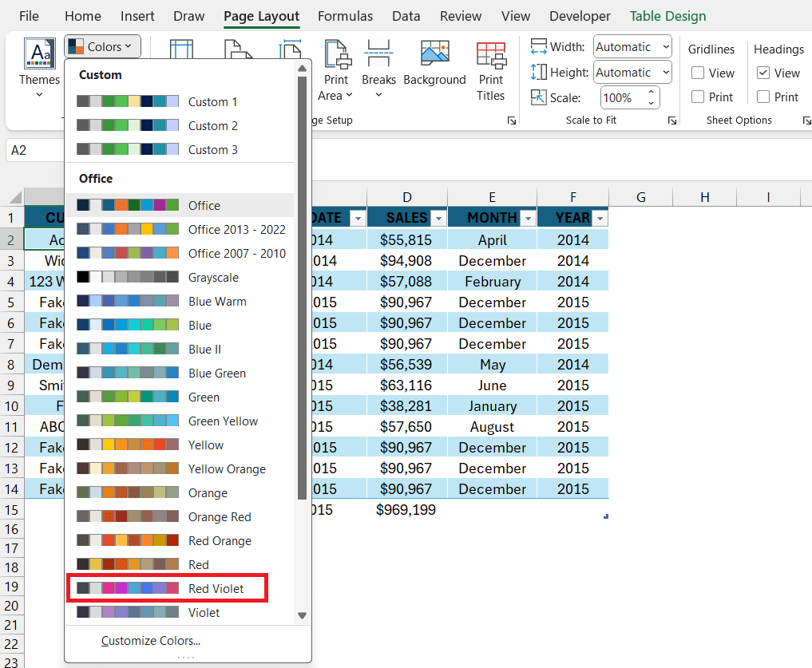Open the Table Design tab

point(667,16)
